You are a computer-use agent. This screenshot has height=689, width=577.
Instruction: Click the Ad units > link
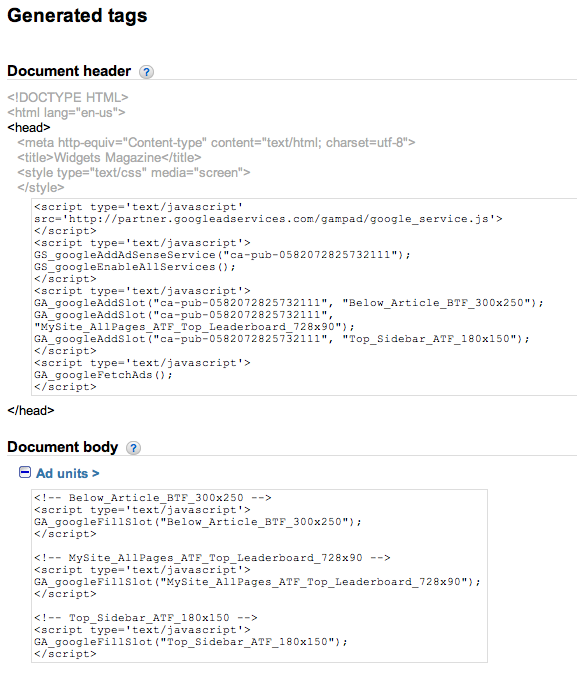68,474
